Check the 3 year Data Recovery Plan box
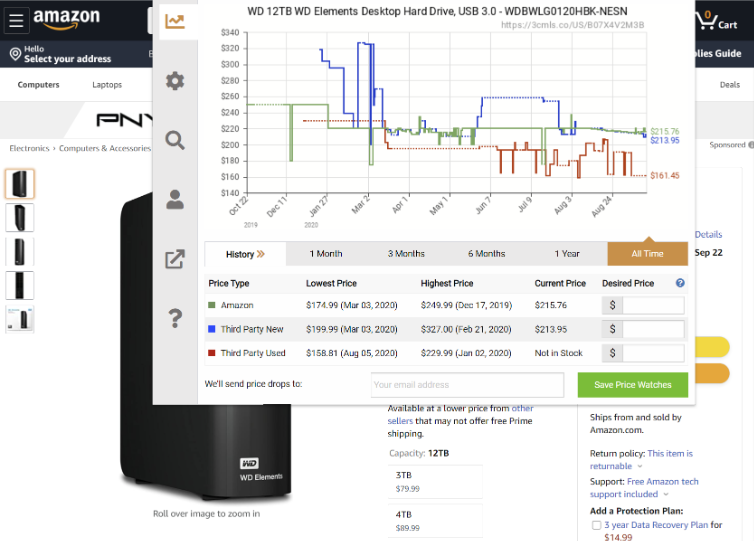Image resolution: width=754 pixels, height=541 pixels. pyautogui.click(x=596, y=525)
